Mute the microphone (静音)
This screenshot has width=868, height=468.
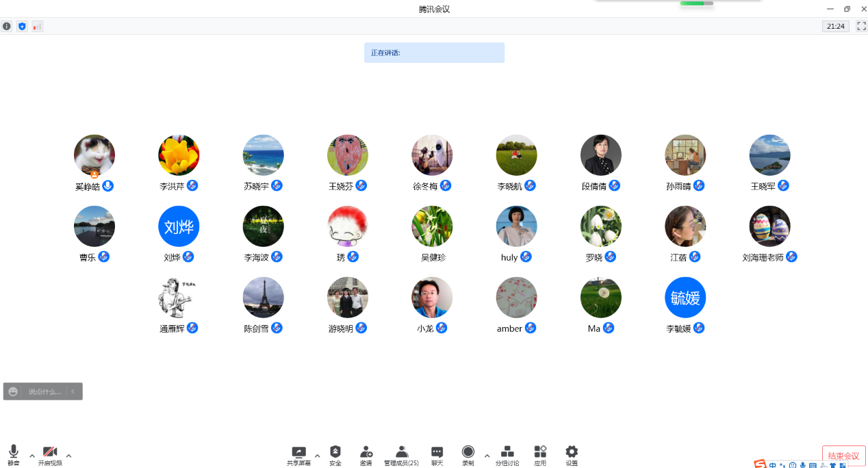point(13,455)
